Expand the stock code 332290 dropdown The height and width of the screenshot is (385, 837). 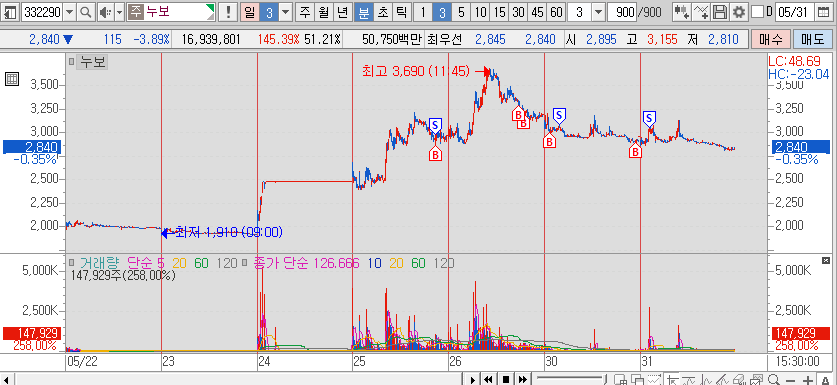pyautogui.click(x=69, y=11)
